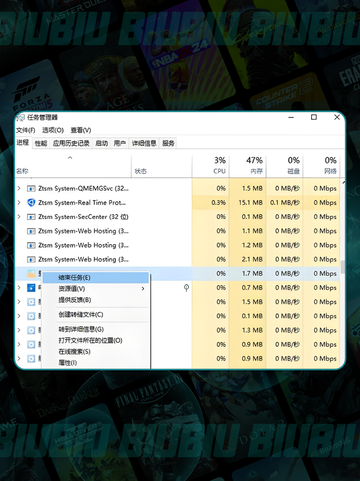The width and height of the screenshot is (360, 481).
Task: Switch to the 应用历史记录 tab
Action: [71, 143]
